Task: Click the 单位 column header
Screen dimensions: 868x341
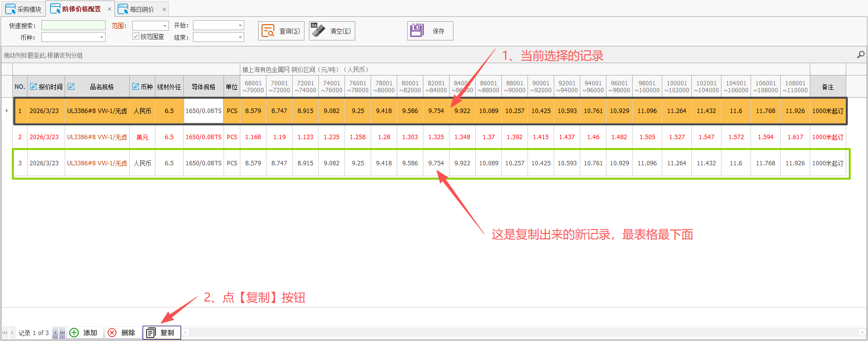Action: point(232,86)
